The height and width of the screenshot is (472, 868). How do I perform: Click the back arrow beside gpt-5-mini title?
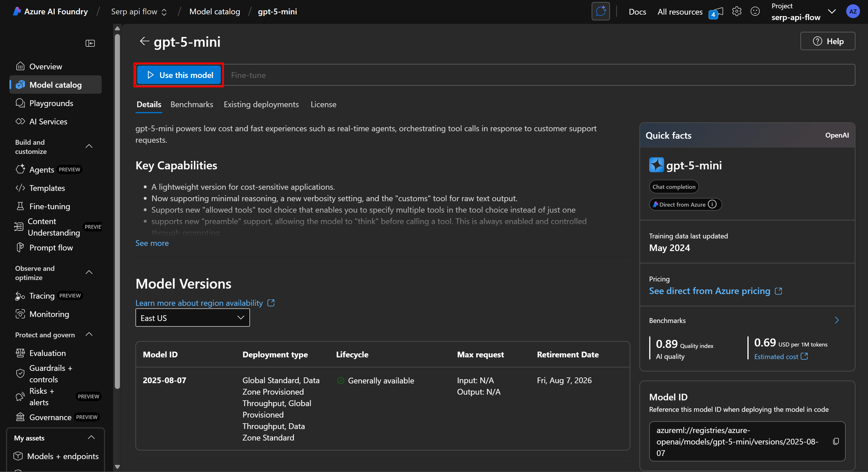coord(144,41)
